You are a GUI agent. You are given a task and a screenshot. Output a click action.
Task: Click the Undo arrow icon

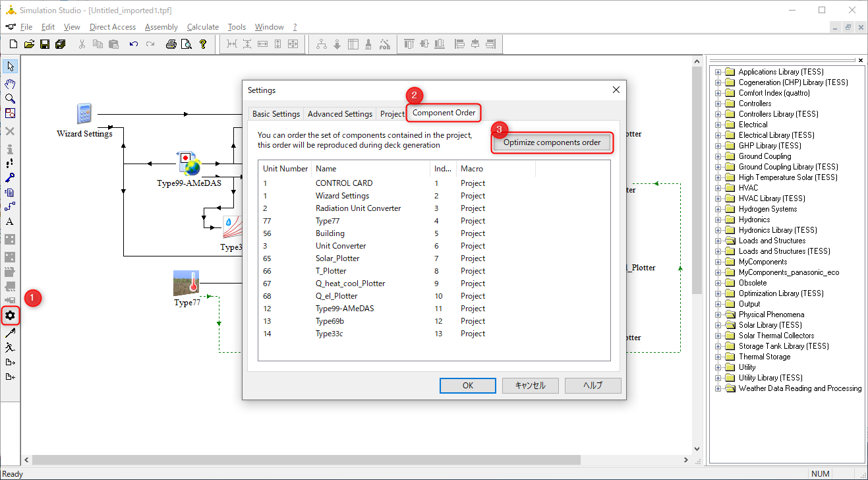[134, 44]
